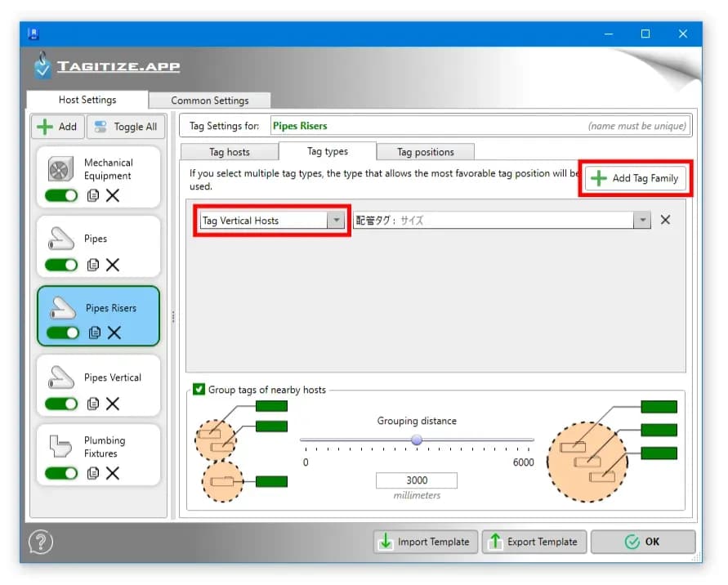Select the Mechanical Equipment fan icon

tap(60, 169)
